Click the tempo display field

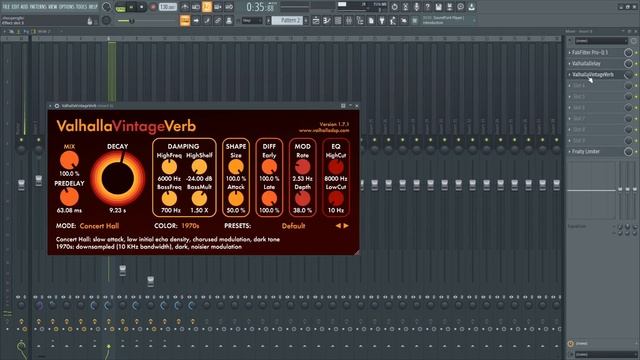tap(168, 7)
